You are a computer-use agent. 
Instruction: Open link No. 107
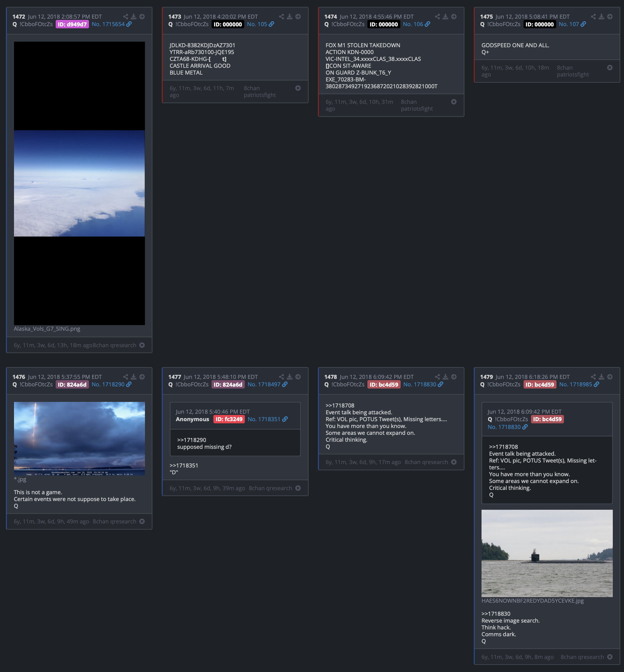pos(573,24)
